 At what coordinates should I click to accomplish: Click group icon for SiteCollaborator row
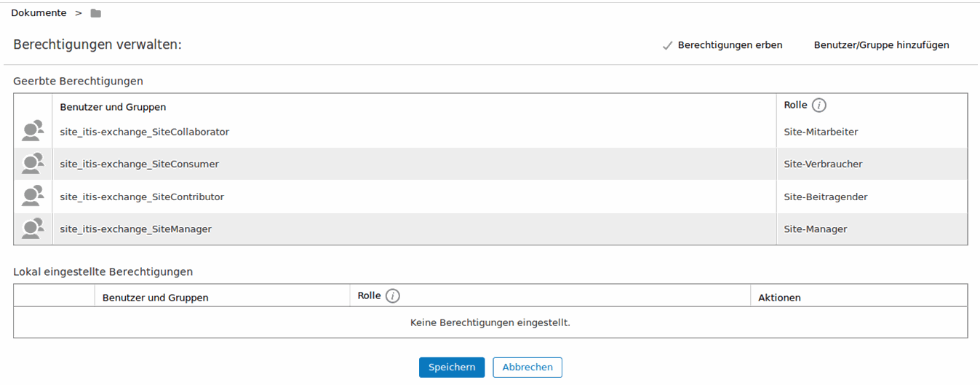(33, 132)
